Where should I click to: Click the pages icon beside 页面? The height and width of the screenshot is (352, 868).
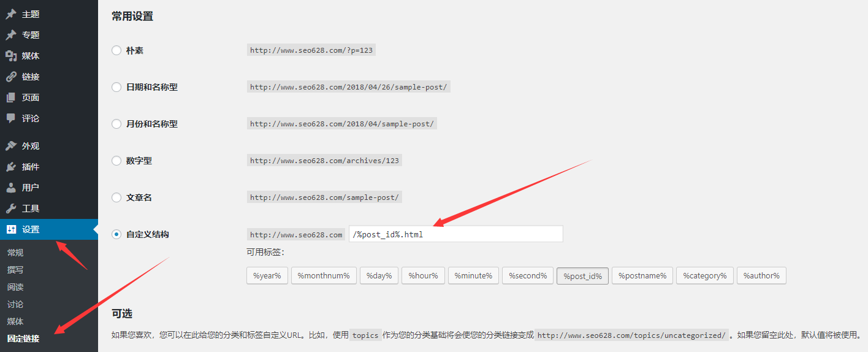(11, 98)
